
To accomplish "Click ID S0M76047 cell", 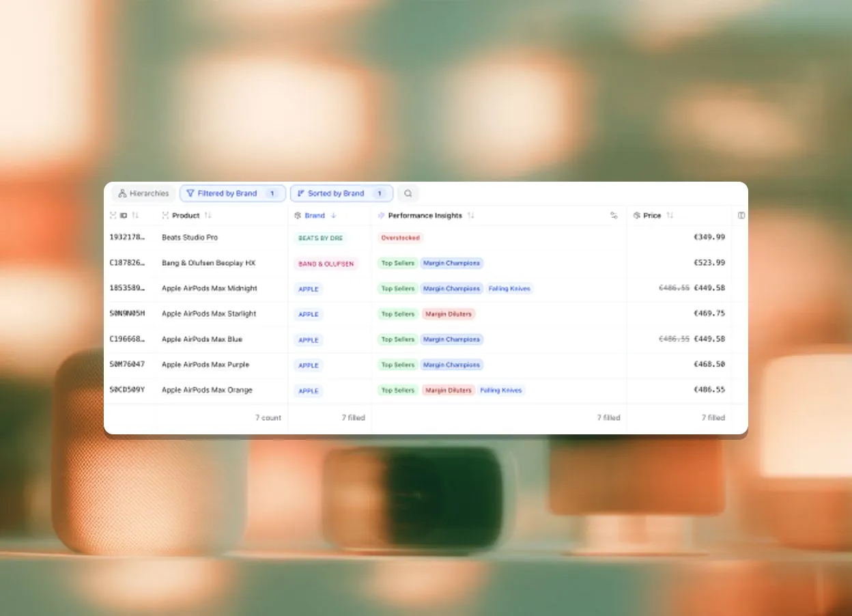I will tap(127, 364).
